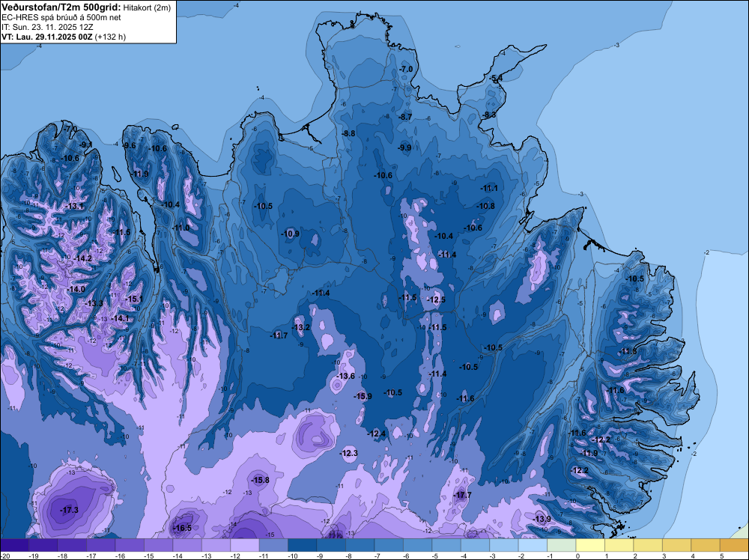Click the -14.0 temperature value
Screen dimensions: 749x560
(76, 289)
